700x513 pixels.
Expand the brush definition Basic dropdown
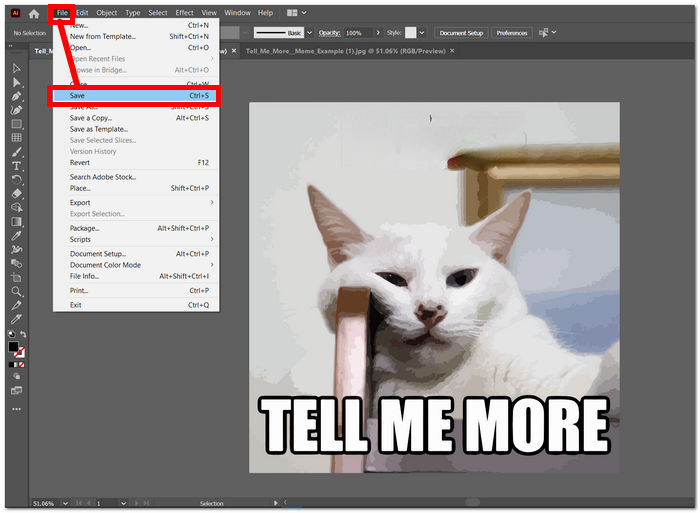309,33
